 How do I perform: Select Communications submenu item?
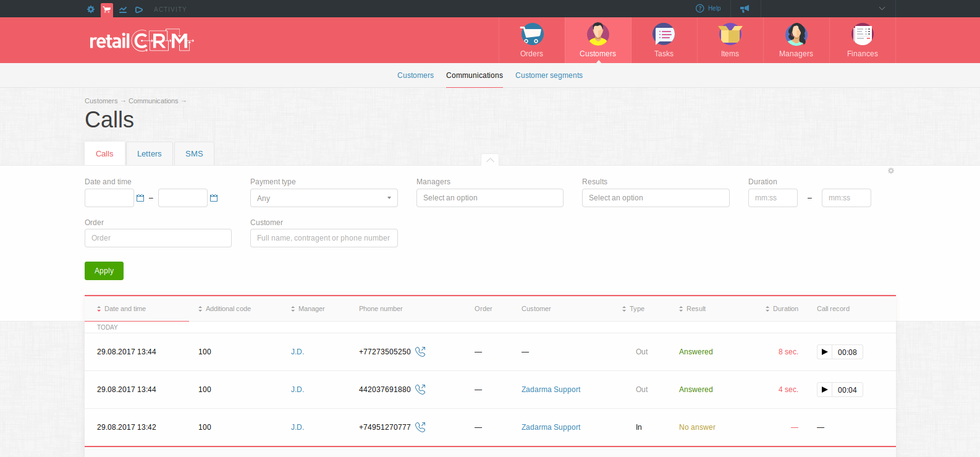pos(475,75)
